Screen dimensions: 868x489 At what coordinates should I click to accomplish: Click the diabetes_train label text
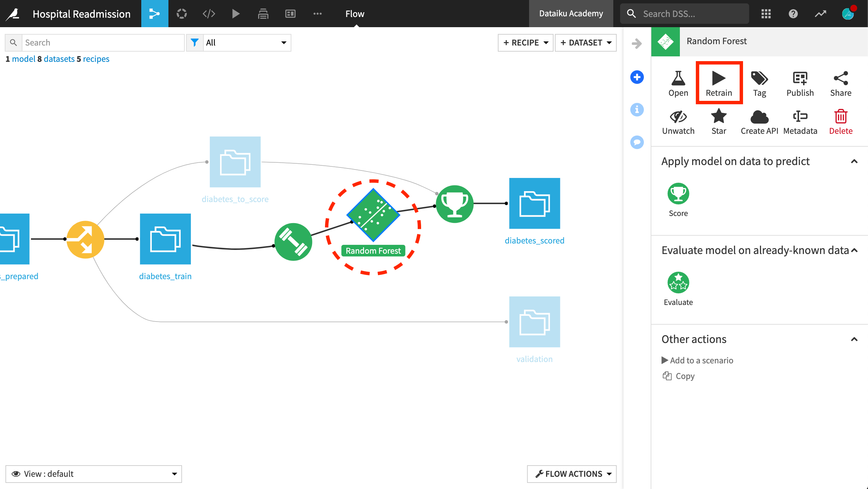(165, 276)
